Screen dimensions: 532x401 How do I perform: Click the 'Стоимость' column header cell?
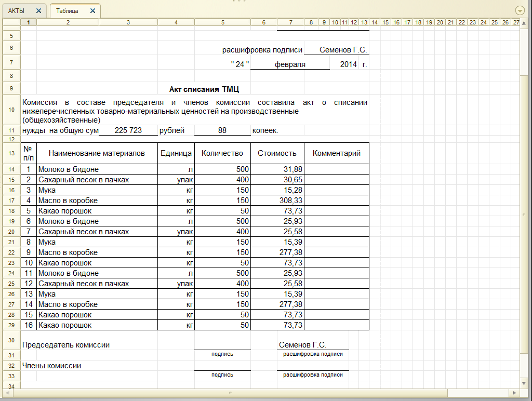[x=277, y=153]
